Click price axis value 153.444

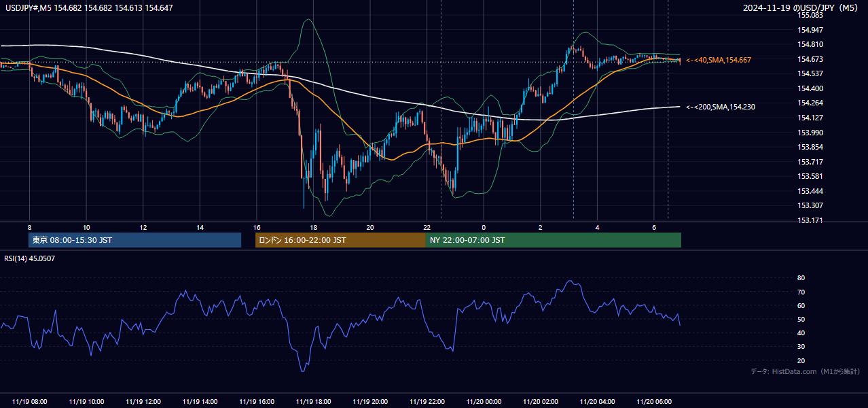pos(810,191)
